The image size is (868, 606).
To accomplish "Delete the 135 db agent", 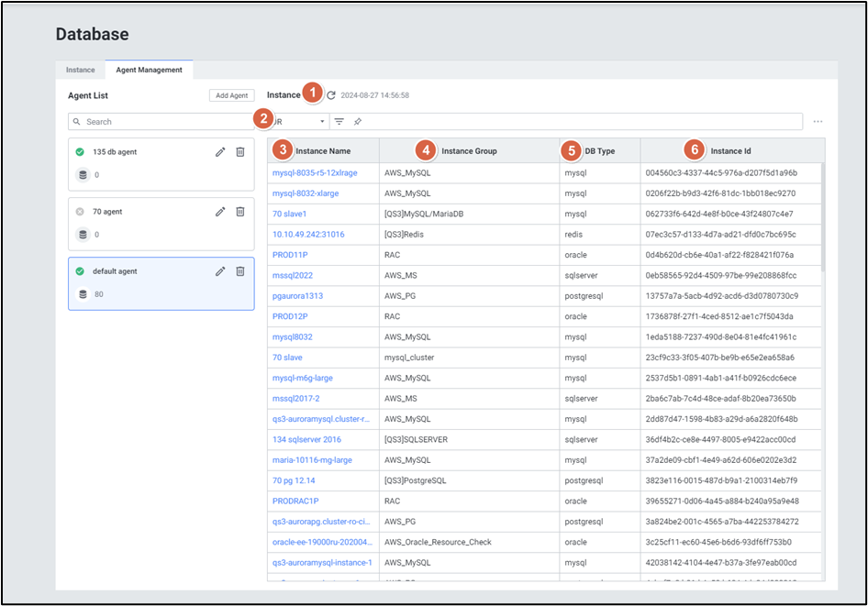I will [x=240, y=152].
